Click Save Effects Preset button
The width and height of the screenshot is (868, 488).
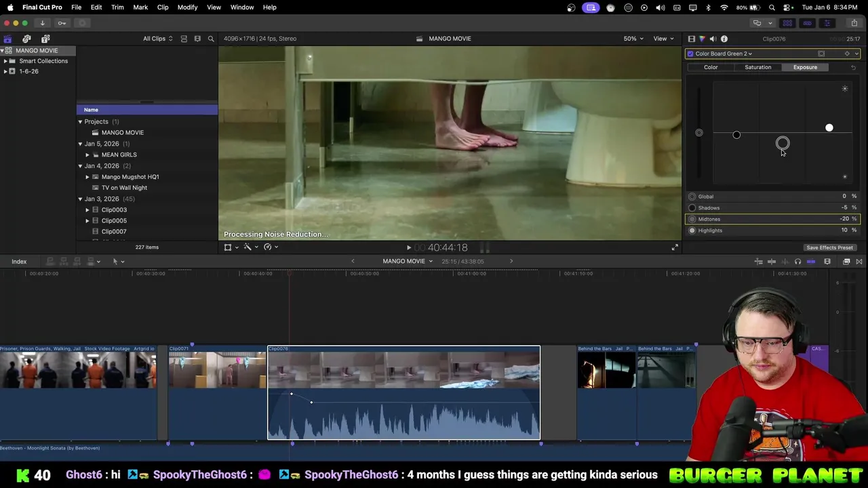coord(829,247)
